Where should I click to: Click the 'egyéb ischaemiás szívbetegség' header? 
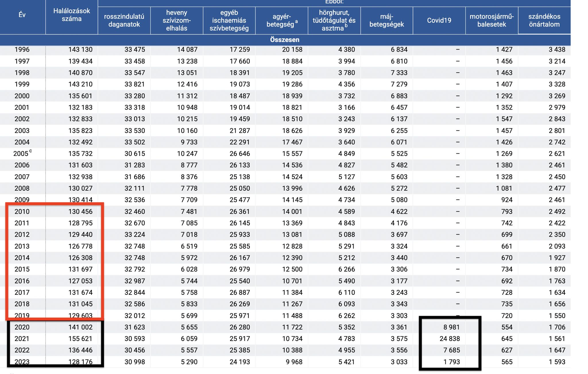point(229,20)
